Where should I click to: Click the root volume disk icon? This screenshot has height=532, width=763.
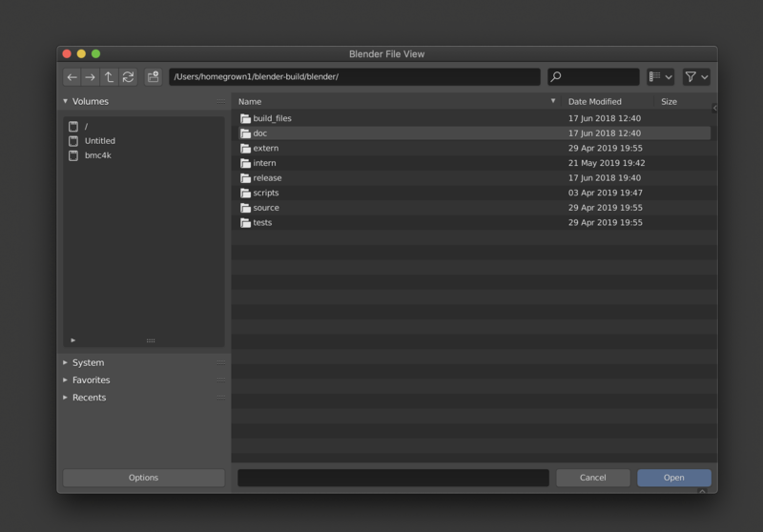tap(73, 127)
